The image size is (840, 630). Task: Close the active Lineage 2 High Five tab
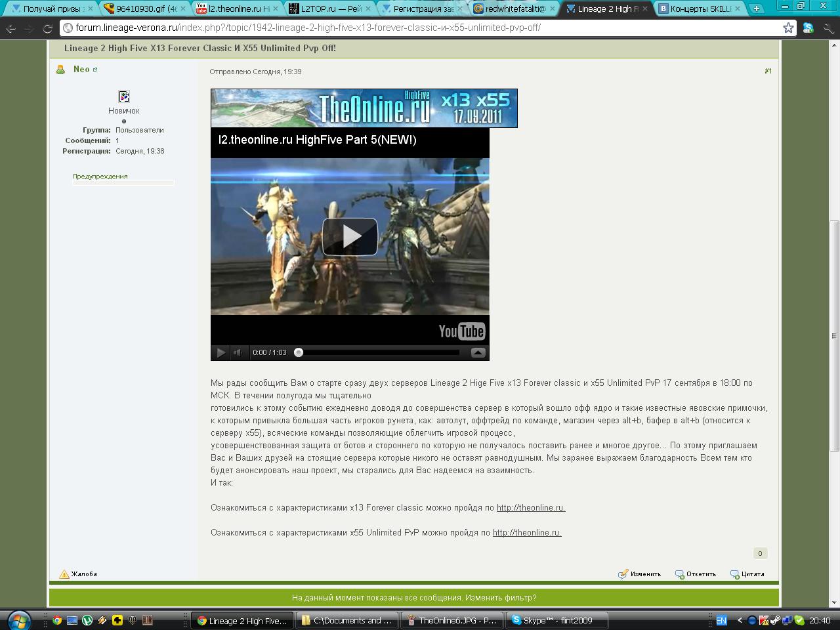[646, 9]
